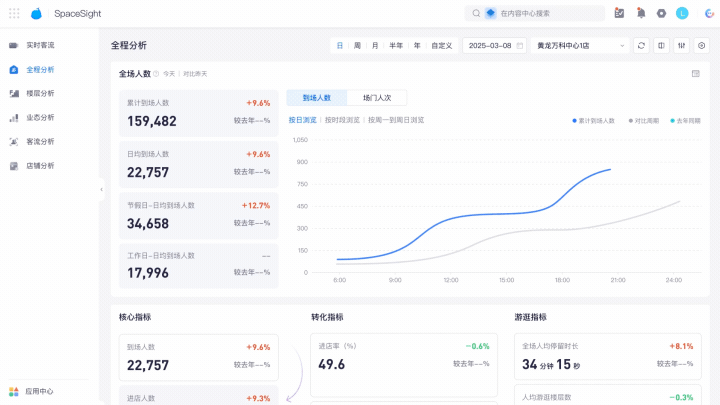Toggle the 去年同期 legend series
Image resolution: width=720 pixels, height=405 pixels.
point(685,121)
